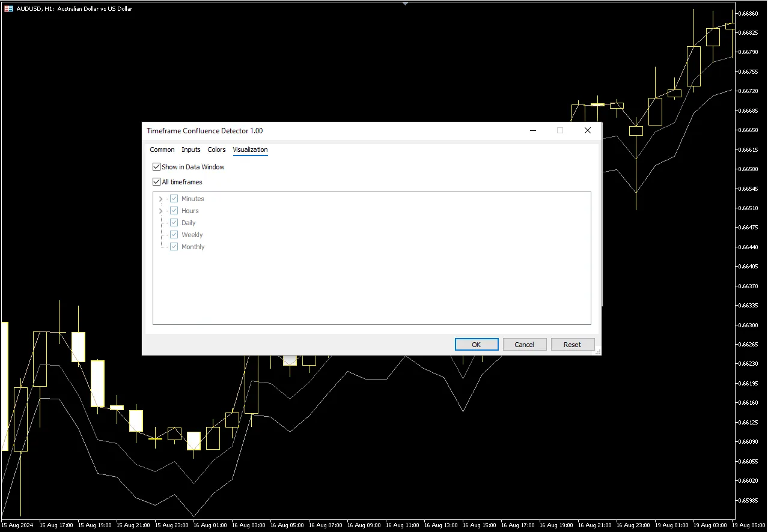Click the chart shift triangle marker
The height and width of the screenshot is (532, 768).
point(406,3)
